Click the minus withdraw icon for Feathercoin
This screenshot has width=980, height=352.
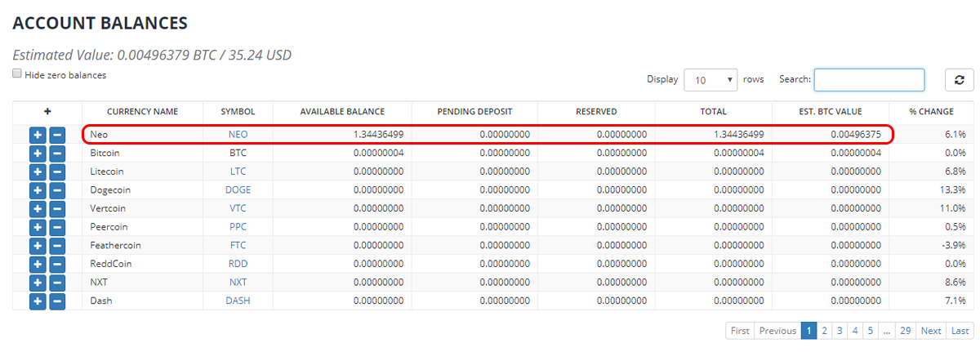click(x=57, y=246)
